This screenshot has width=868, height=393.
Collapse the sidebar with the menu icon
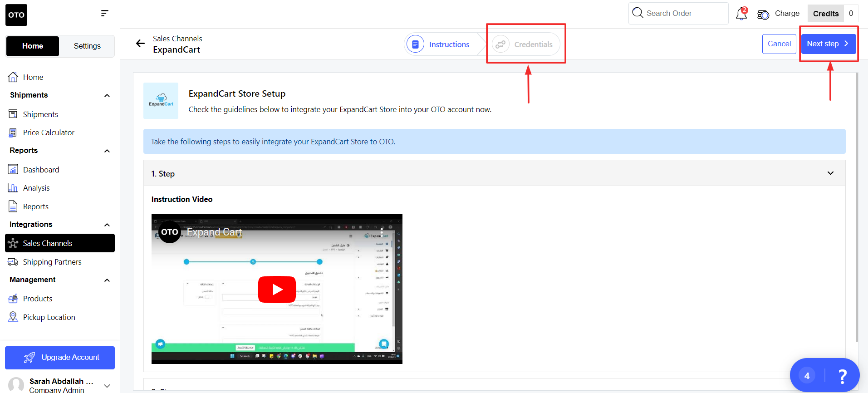(104, 13)
